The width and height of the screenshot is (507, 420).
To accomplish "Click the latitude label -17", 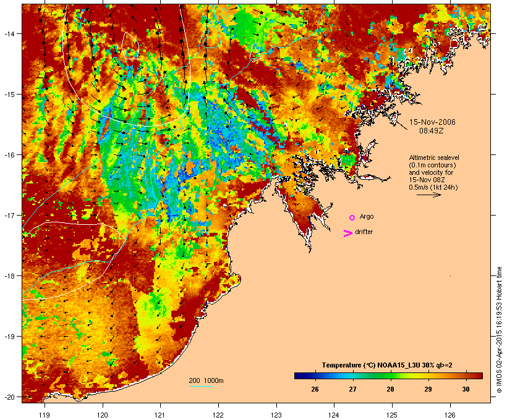I will 9,215.
